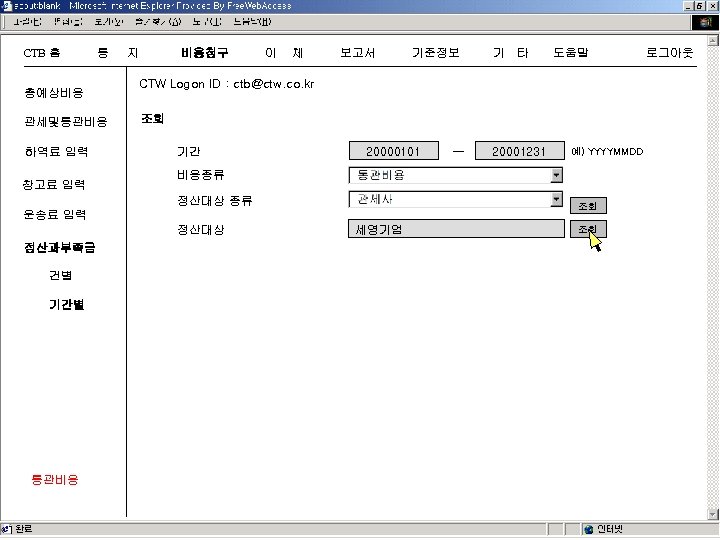Viewport: 720px width, 540px height.
Task: Click the start date field 20000101
Action: tap(394, 151)
